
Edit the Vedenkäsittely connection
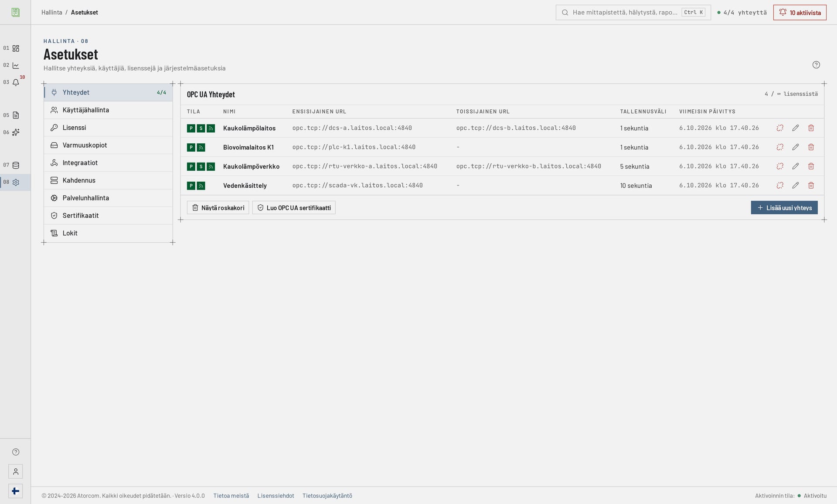click(796, 186)
